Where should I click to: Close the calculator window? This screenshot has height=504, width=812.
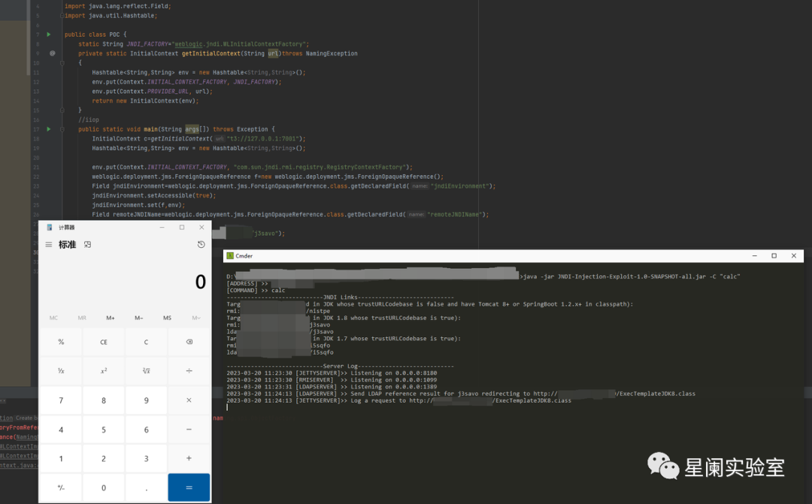[x=201, y=227]
